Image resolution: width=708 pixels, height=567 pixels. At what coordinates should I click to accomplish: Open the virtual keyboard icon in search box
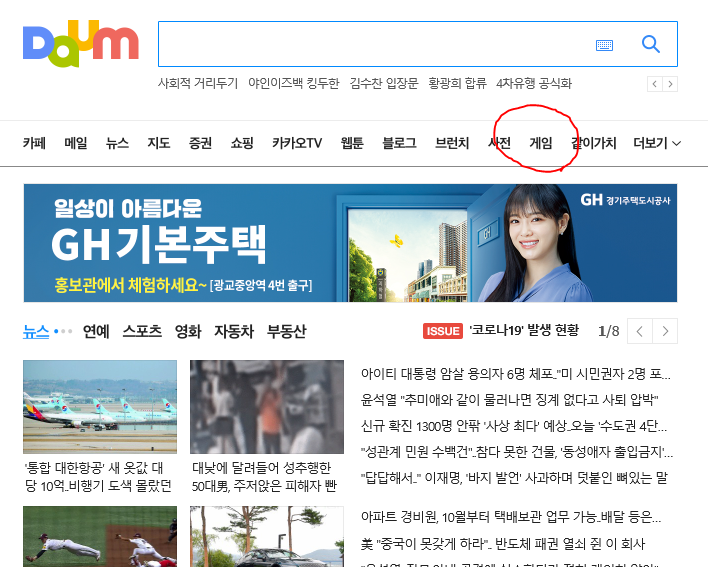pos(604,45)
